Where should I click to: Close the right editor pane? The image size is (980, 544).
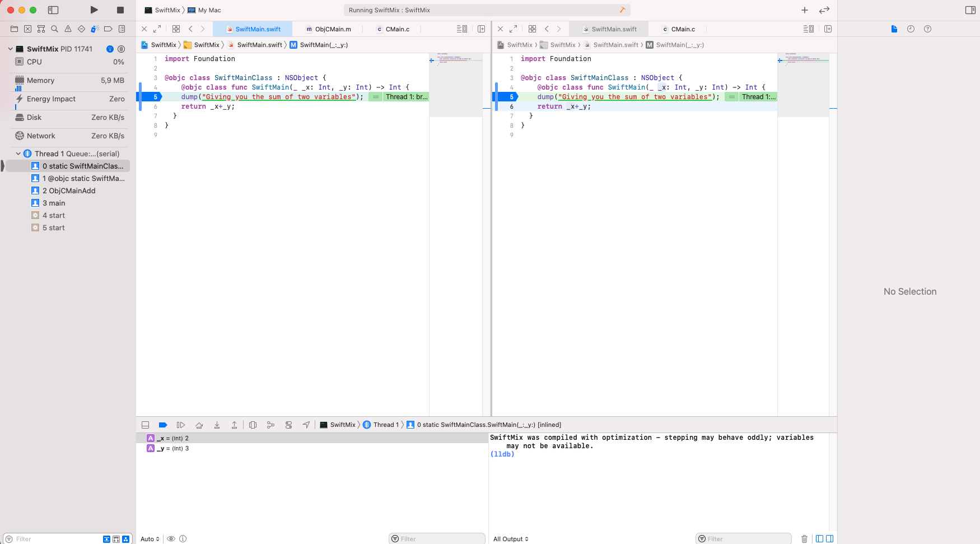[x=500, y=29]
